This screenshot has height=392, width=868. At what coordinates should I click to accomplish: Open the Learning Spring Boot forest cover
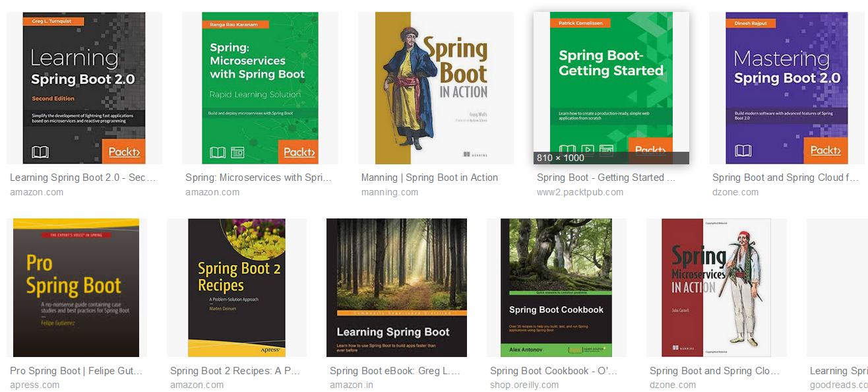396,288
